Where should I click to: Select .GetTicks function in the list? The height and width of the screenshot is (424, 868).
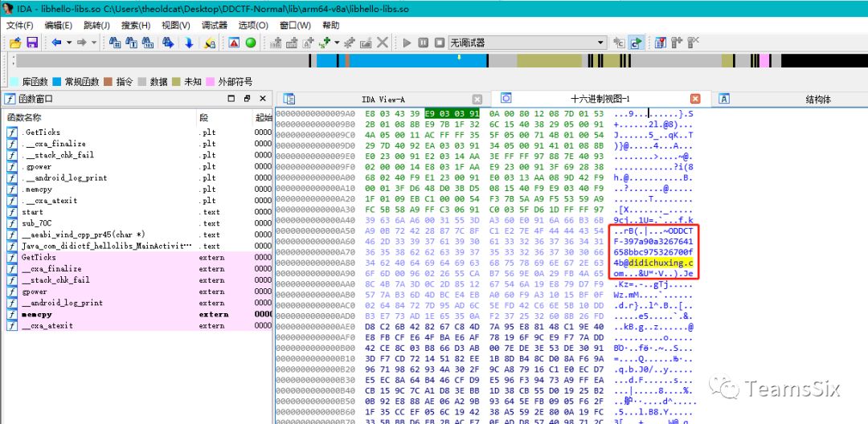(x=139, y=132)
